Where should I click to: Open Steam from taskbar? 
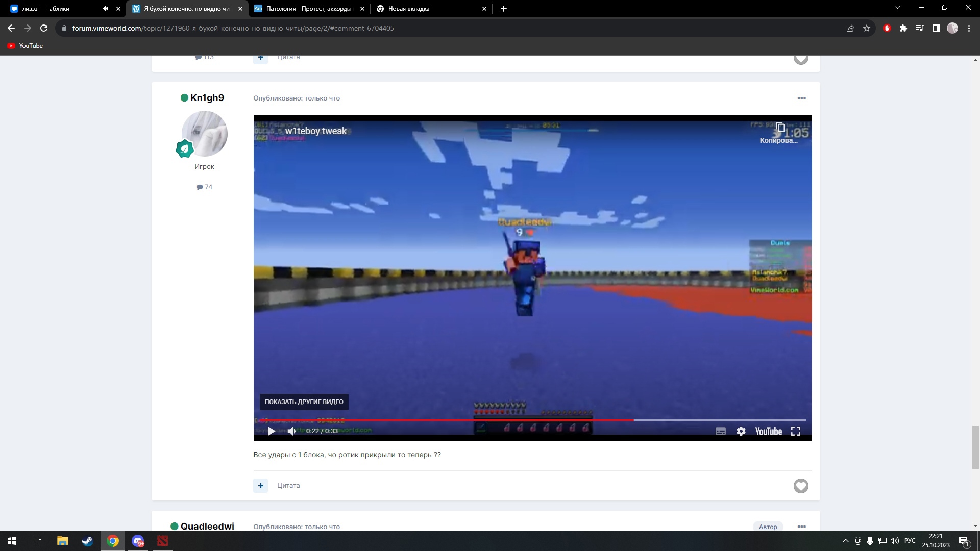pyautogui.click(x=87, y=541)
